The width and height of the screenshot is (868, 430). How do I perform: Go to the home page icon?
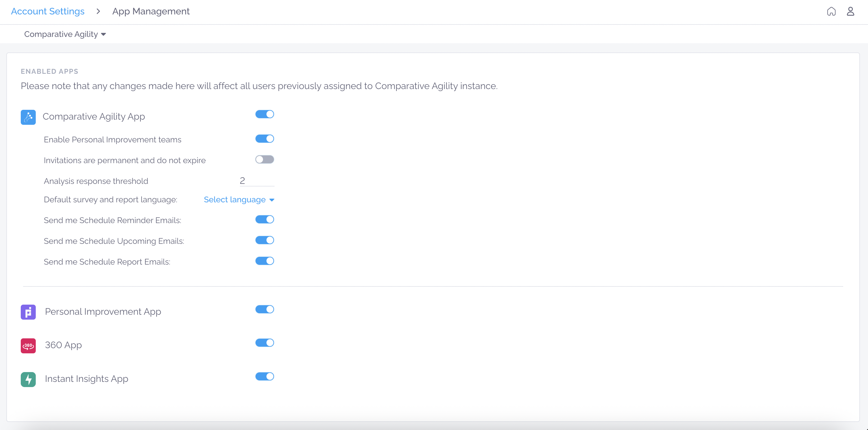831,12
